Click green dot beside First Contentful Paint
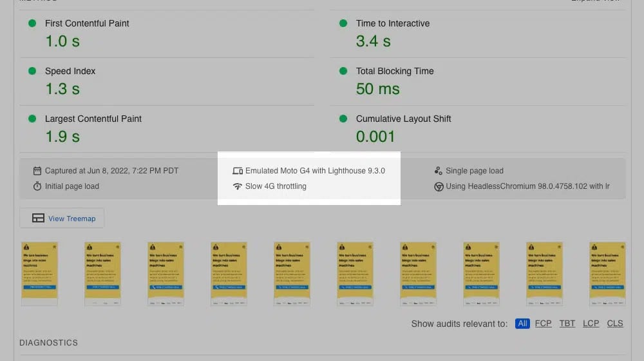The image size is (644, 361). pyautogui.click(x=32, y=23)
